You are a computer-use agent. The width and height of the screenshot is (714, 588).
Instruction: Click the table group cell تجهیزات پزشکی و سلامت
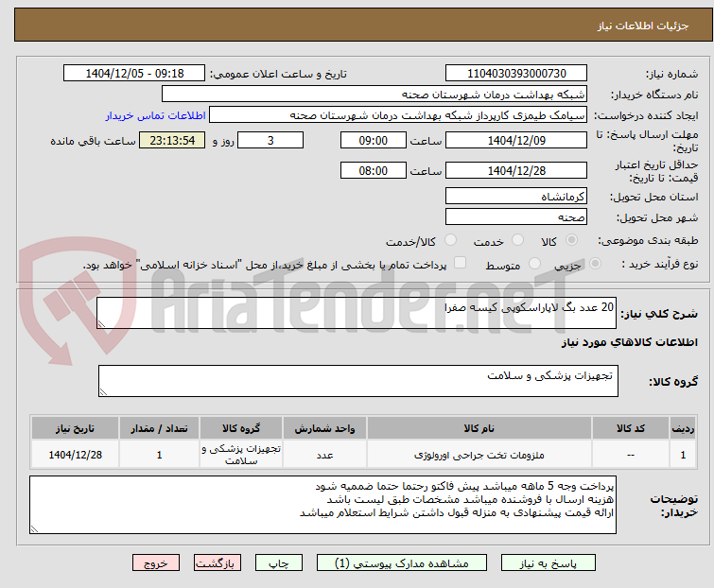[x=241, y=455]
